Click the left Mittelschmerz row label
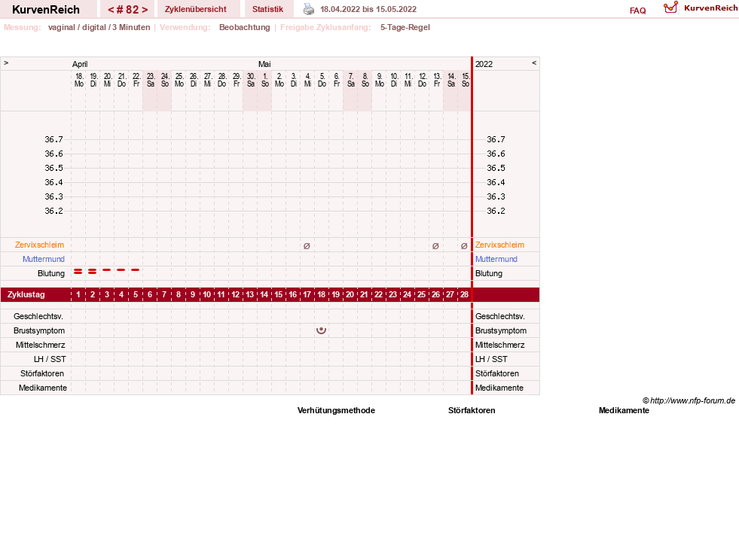 click(40, 345)
